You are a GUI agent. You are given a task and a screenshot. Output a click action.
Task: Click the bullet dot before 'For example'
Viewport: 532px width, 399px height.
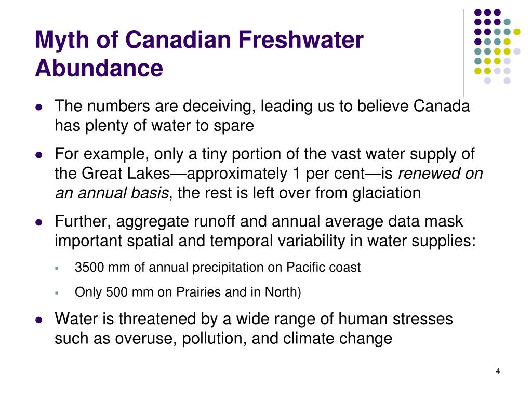pos(39,155)
